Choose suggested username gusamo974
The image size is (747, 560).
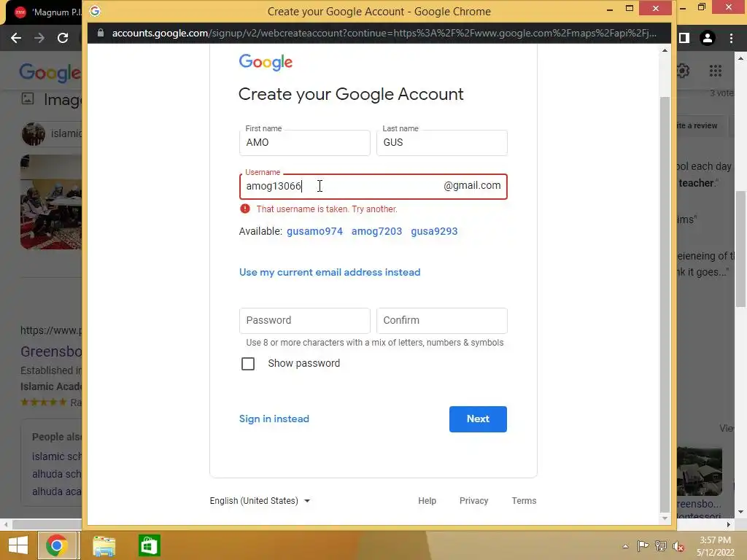pos(314,231)
